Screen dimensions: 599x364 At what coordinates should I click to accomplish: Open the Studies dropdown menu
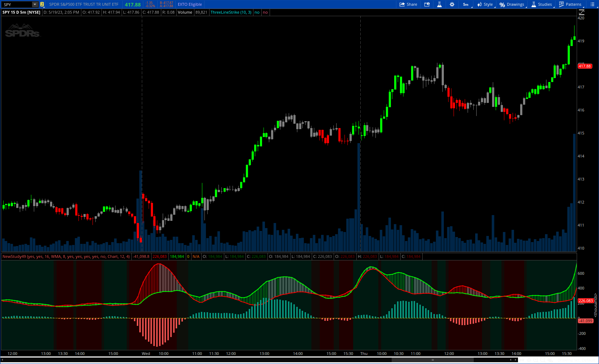[541, 4]
